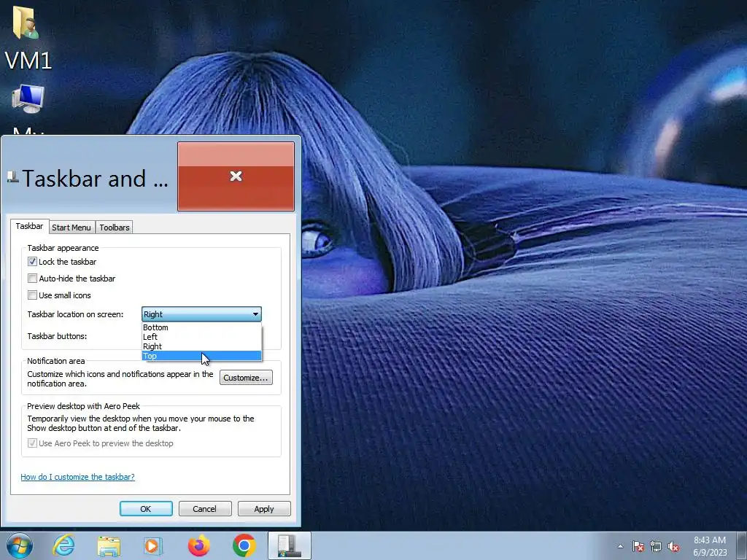Close the Taskbar properties dialog
Image resolution: width=747 pixels, height=560 pixels.
pos(236,176)
